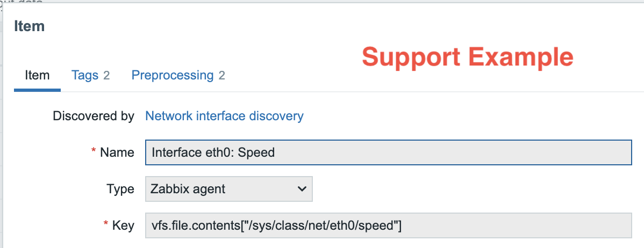Click the Key field label

[123, 226]
